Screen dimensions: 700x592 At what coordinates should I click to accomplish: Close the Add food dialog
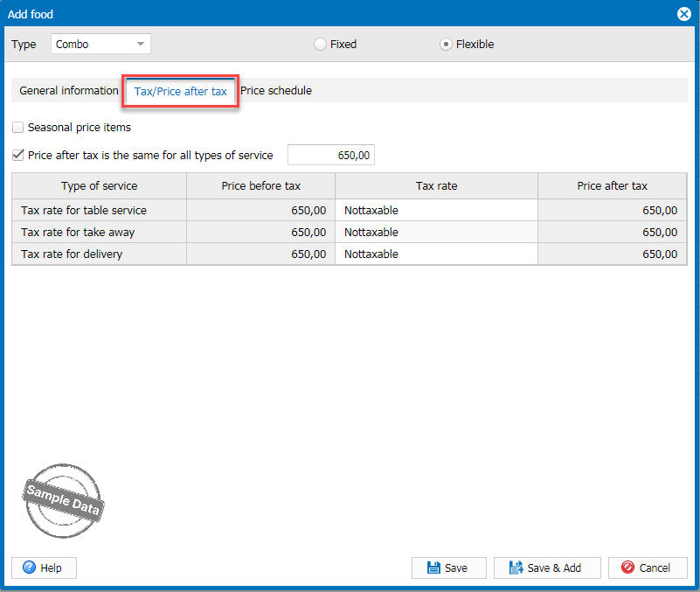click(684, 14)
